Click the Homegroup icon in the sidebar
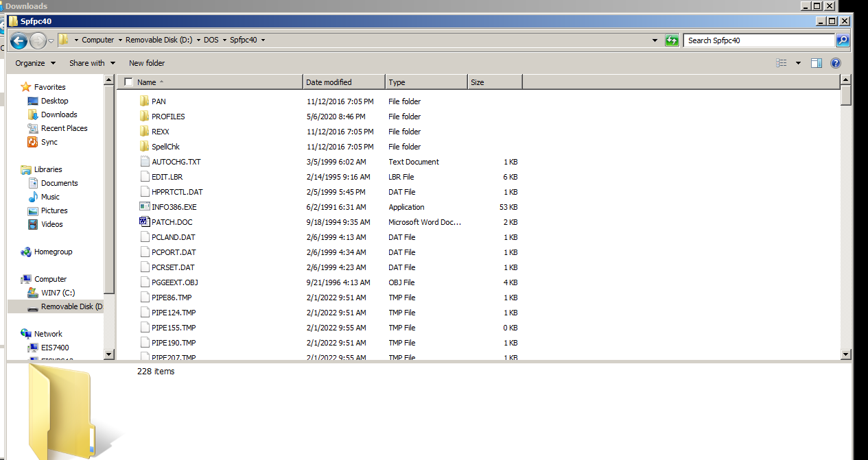This screenshot has height=460, width=868. click(26, 252)
